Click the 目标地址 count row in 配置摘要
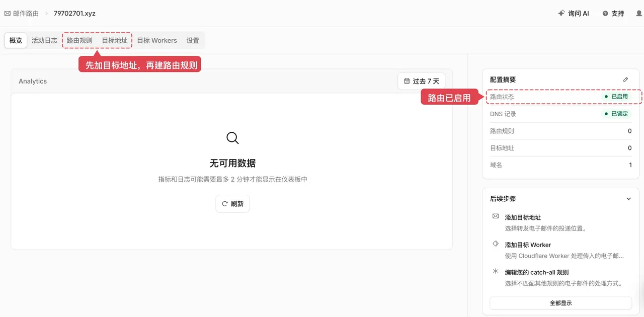 click(x=560, y=148)
